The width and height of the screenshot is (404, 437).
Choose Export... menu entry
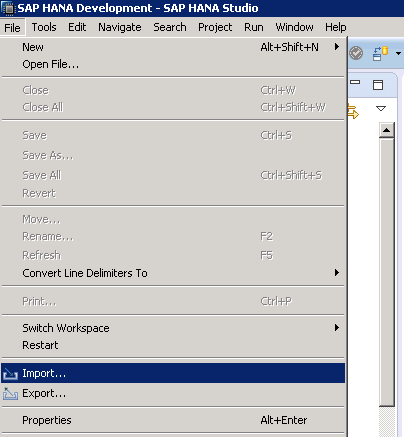tap(173, 393)
